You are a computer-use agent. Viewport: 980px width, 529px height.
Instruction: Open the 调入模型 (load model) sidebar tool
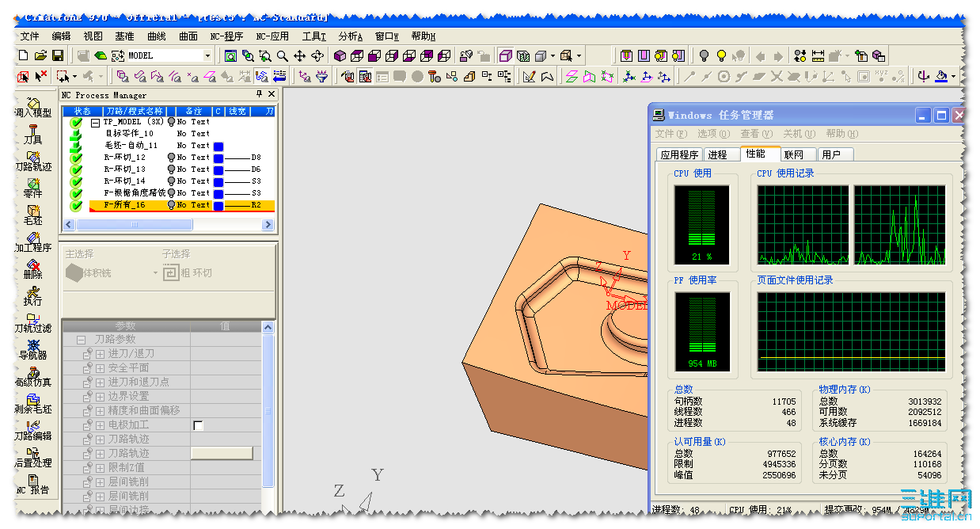point(33,108)
